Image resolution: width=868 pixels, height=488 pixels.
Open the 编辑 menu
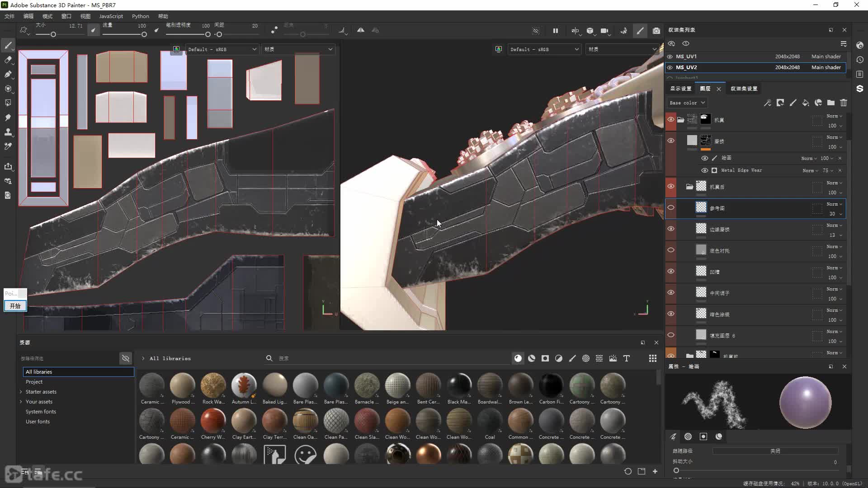pos(28,16)
